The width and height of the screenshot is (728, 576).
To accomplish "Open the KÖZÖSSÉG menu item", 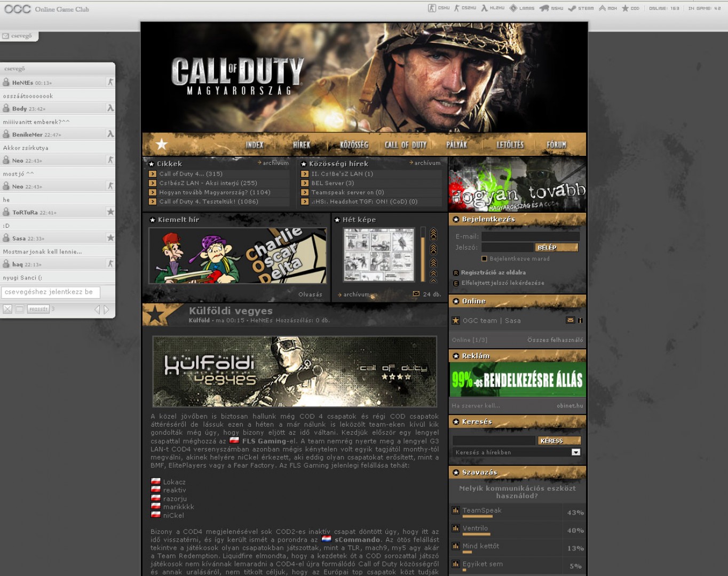I will [354, 145].
